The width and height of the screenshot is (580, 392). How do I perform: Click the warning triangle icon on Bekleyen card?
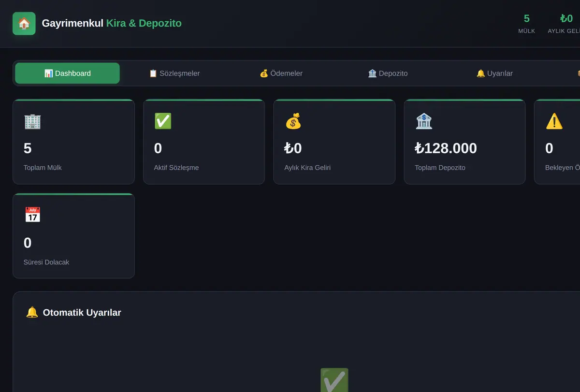[554, 121]
